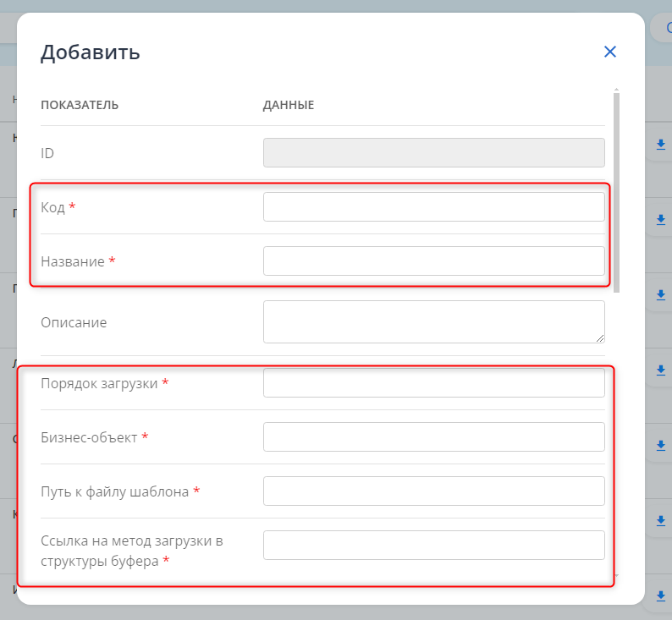The width and height of the screenshot is (672, 620).
Task: Focus the Код input field
Action: point(433,207)
